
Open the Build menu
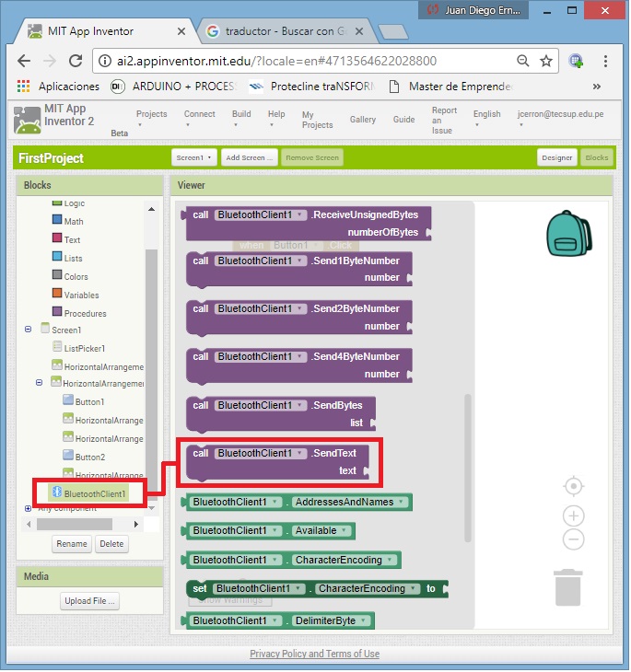(241, 118)
